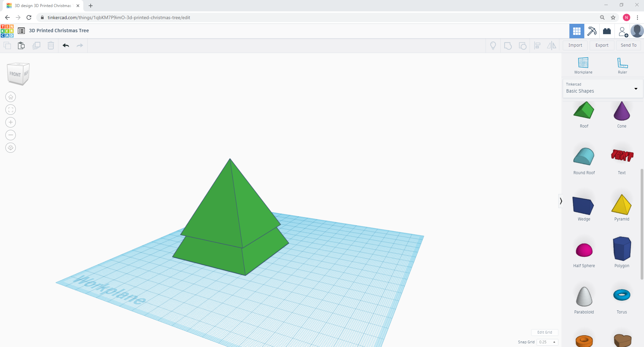Select the brown Heart shape
The height and width of the screenshot is (347, 644).
click(623, 340)
